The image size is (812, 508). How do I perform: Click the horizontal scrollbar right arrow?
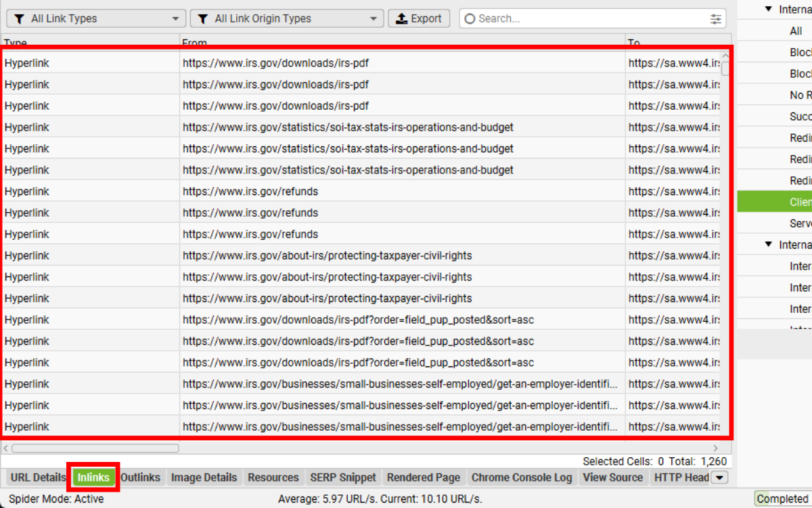717,448
